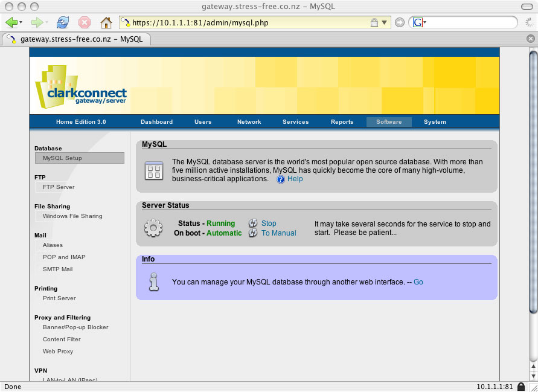This screenshot has height=392, width=538.
Task: Click the green forward arrow
Action: [37, 23]
